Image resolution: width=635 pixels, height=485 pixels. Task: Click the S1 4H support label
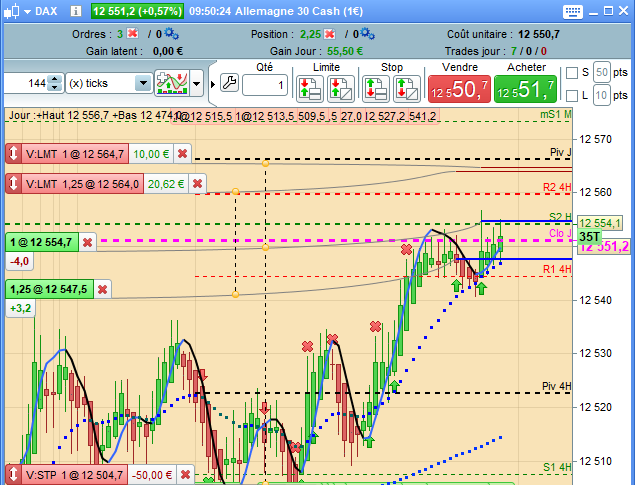click(557, 467)
